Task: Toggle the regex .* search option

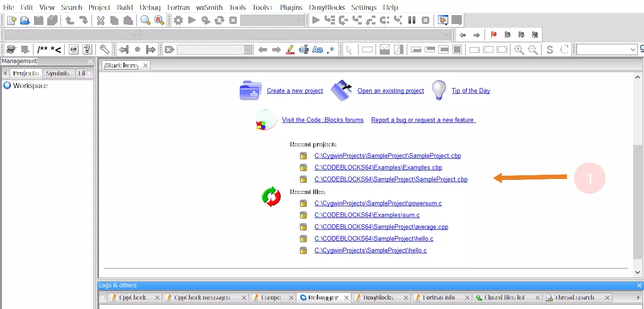Action: [x=331, y=49]
